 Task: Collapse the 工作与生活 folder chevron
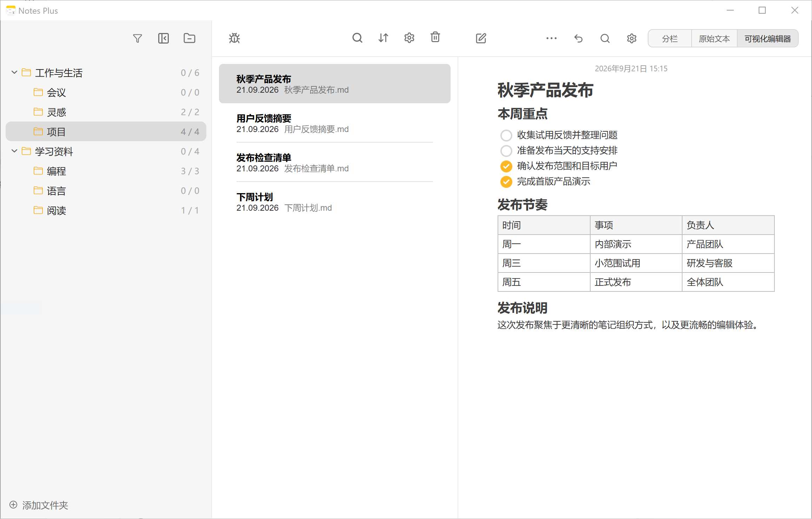click(14, 72)
